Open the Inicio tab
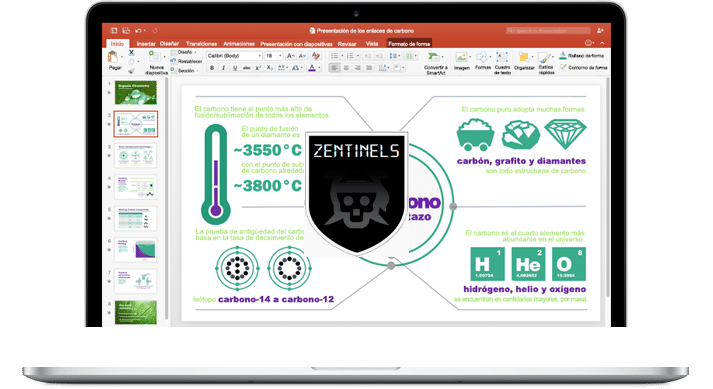Screen dimensions: 713x389 [x=117, y=44]
